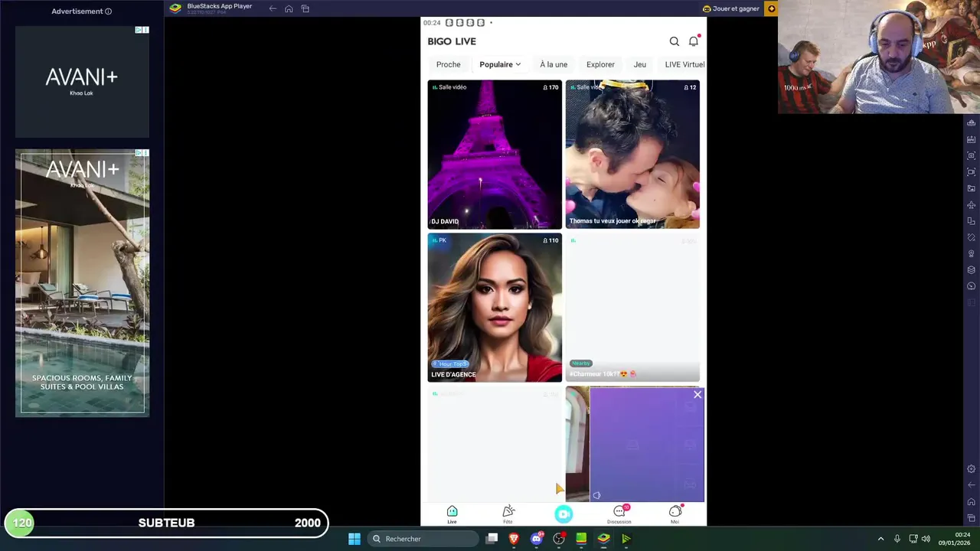980x551 pixels.
Task: Click Jouer et gagner button
Action: point(731,8)
